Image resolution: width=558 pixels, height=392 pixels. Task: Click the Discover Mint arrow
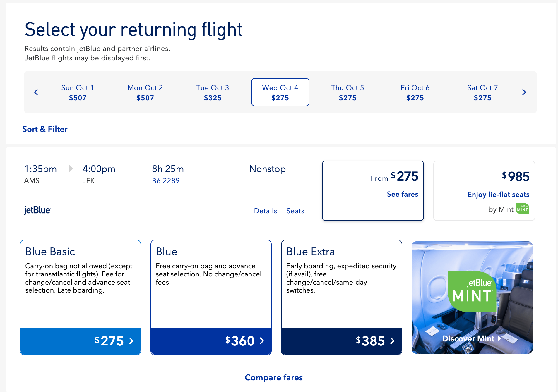[x=499, y=339]
